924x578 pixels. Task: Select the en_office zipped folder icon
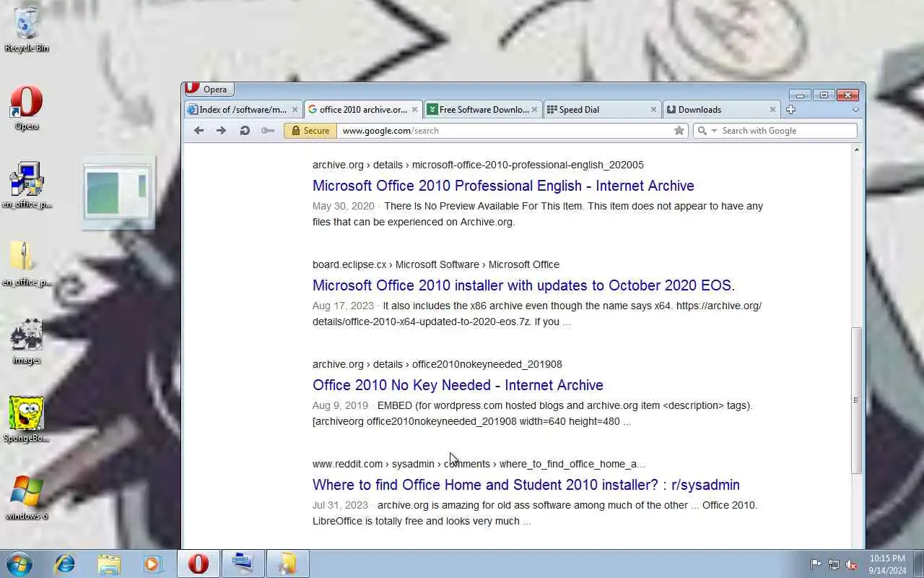[27, 264]
